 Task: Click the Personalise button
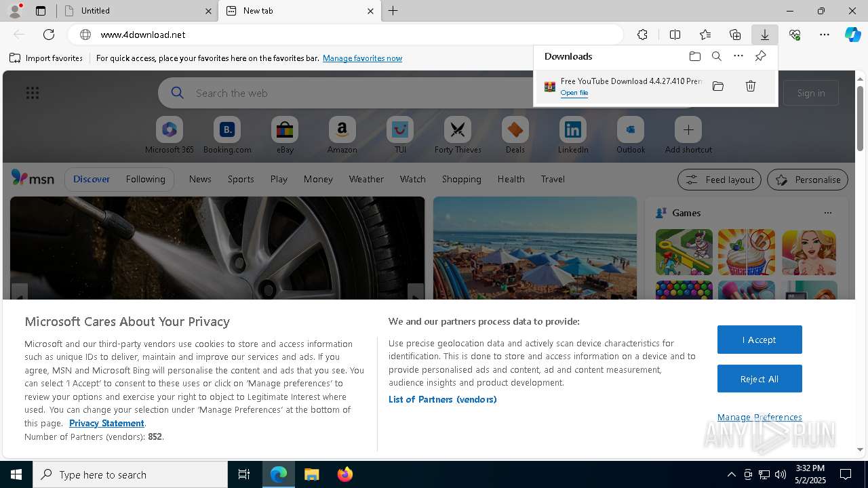pyautogui.click(x=808, y=180)
